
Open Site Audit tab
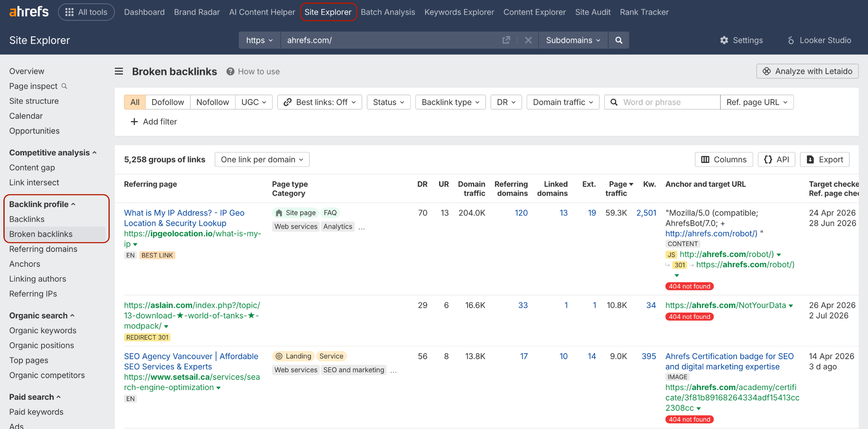pos(593,12)
